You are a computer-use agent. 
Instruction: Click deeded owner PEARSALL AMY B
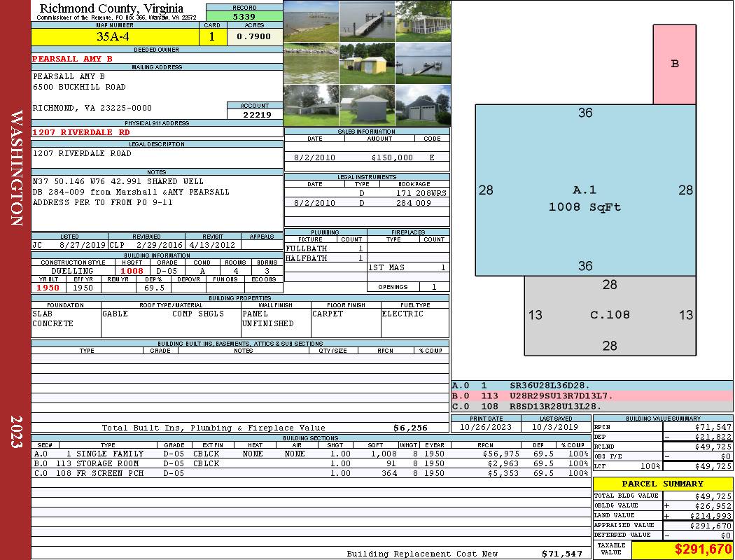click(x=72, y=59)
